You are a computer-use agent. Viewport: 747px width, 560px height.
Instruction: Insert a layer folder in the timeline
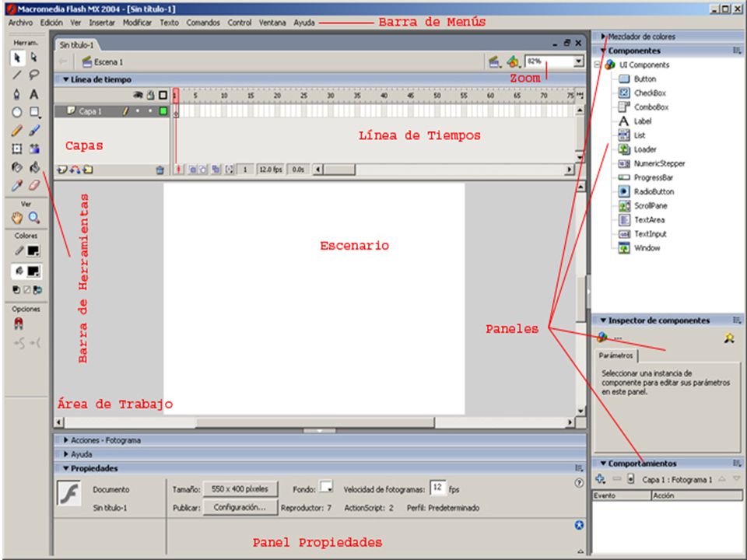tap(88, 170)
